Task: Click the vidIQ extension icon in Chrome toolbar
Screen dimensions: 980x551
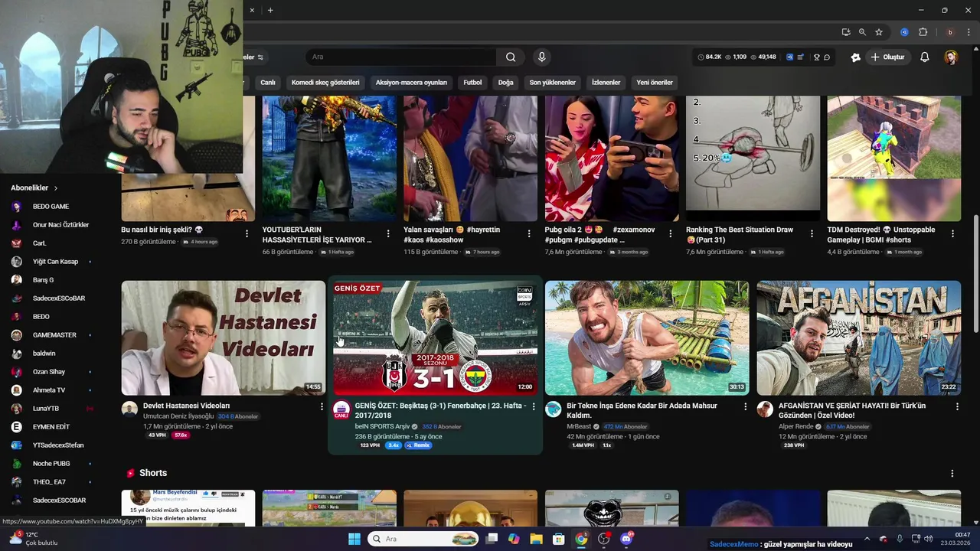Action: pyautogui.click(x=905, y=32)
